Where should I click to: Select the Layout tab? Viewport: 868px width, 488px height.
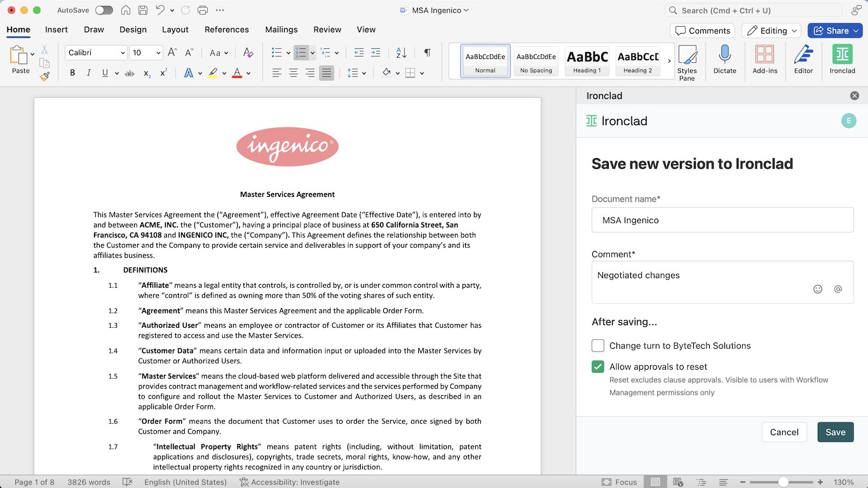[x=175, y=29]
